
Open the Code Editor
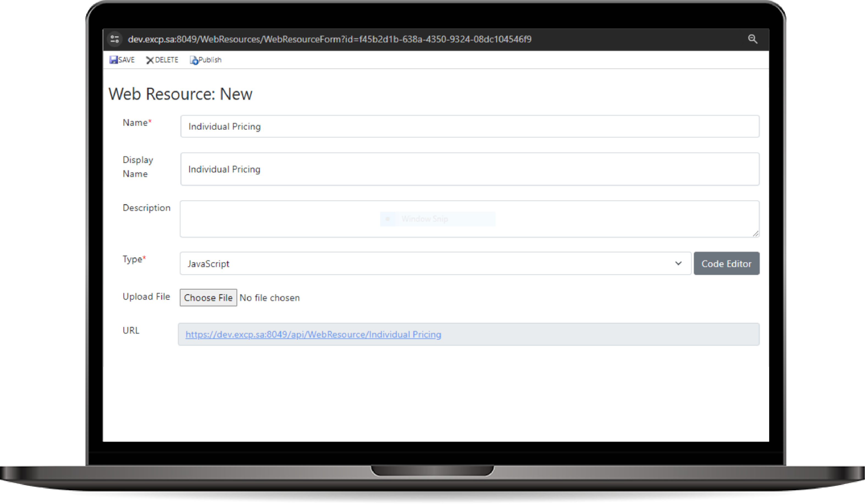tap(726, 264)
